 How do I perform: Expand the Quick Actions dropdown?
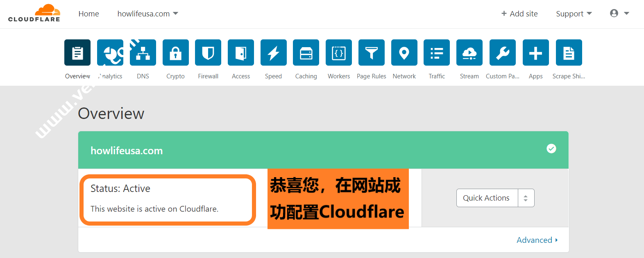coord(495,198)
